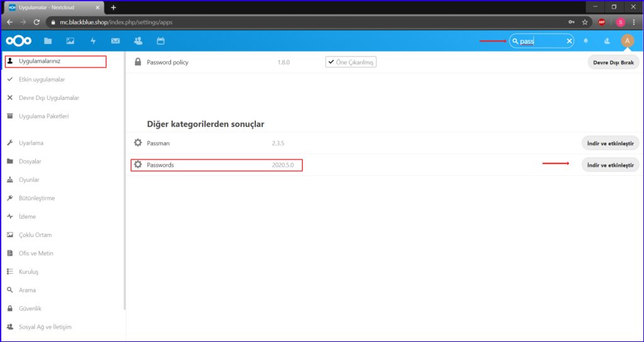The image size is (644, 342).
Task: Open Chrome three-dot menu
Action: tap(634, 22)
